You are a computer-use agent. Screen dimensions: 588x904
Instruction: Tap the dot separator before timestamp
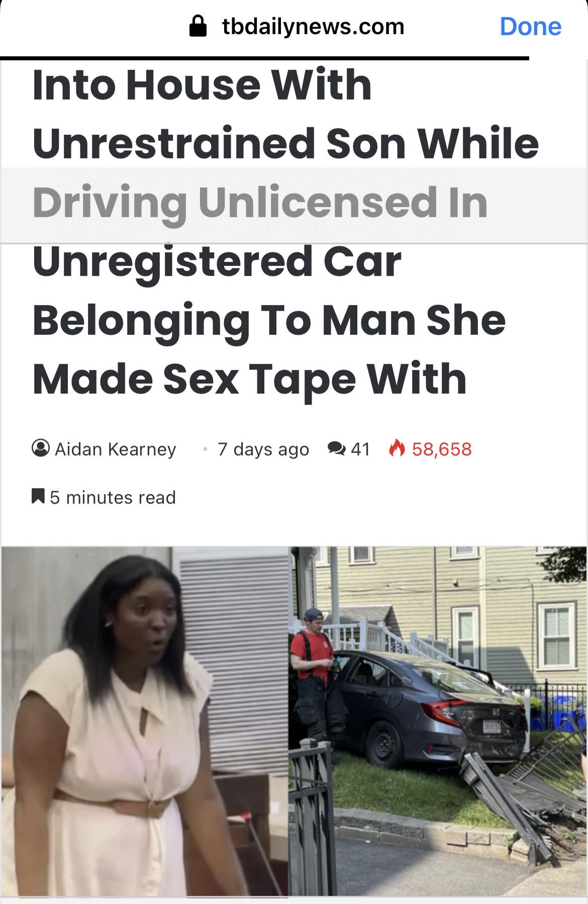pyautogui.click(x=205, y=449)
